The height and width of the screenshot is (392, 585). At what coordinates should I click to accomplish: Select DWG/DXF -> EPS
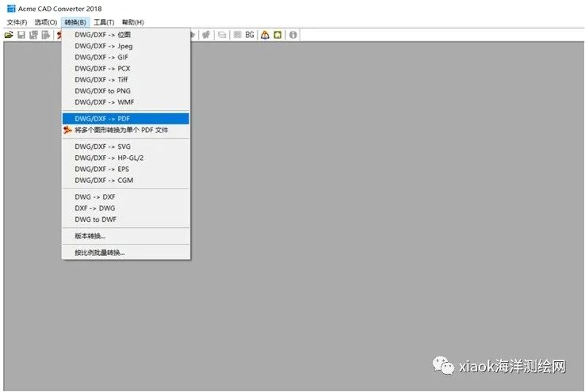pyautogui.click(x=126, y=169)
